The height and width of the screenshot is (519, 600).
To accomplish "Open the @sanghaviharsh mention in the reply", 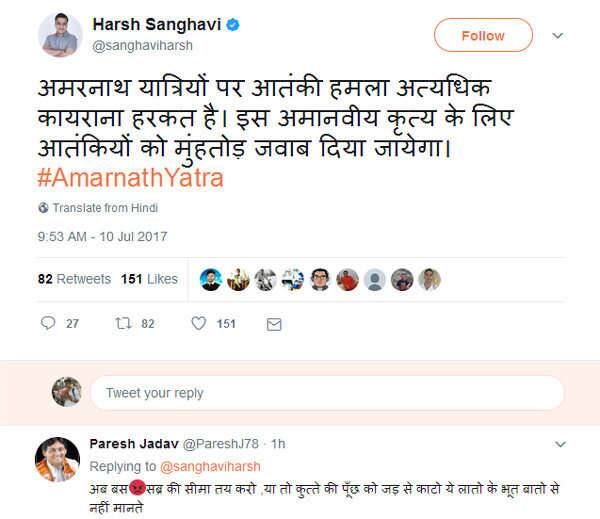I will (x=210, y=467).
